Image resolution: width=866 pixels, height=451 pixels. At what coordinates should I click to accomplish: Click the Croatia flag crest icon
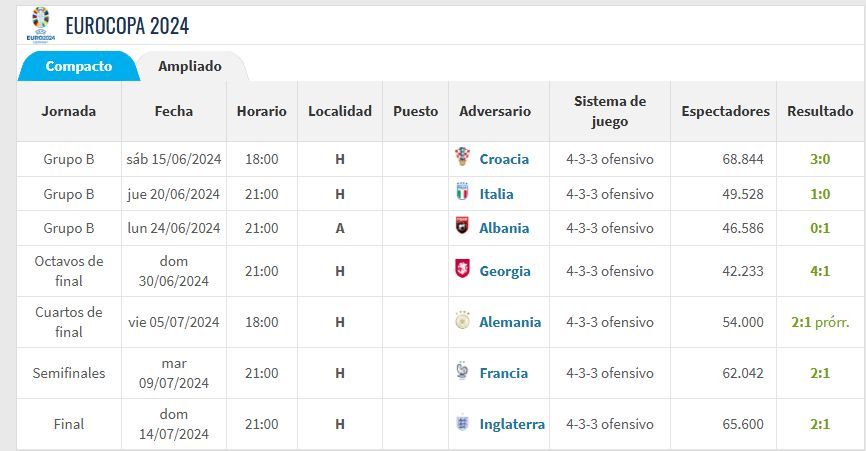click(461, 158)
